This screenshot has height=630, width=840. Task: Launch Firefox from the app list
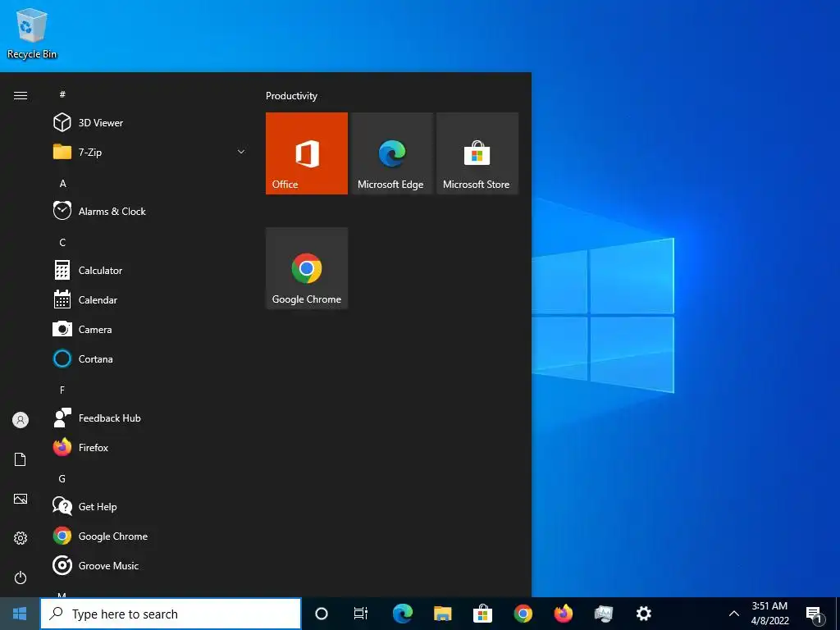click(150, 447)
